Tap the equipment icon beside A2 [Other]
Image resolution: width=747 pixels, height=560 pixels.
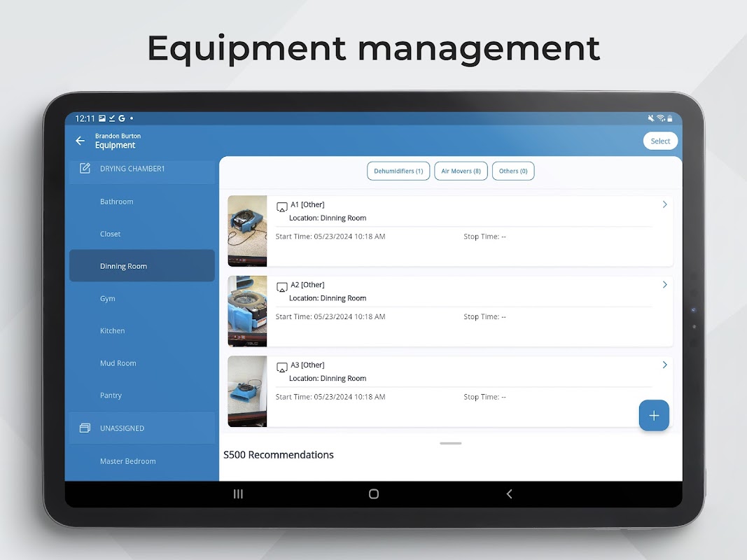tap(282, 287)
